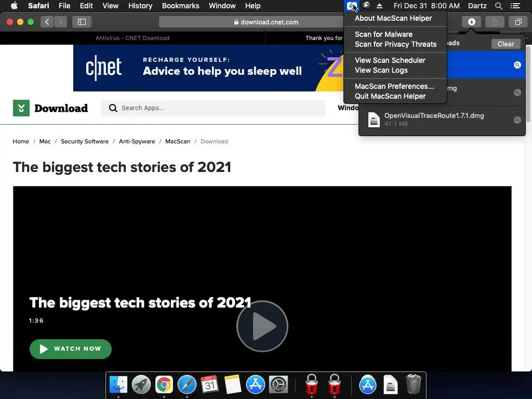Viewport: 532px width, 399px height.
Task: Open Finder from the Dock
Action: coord(118,384)
